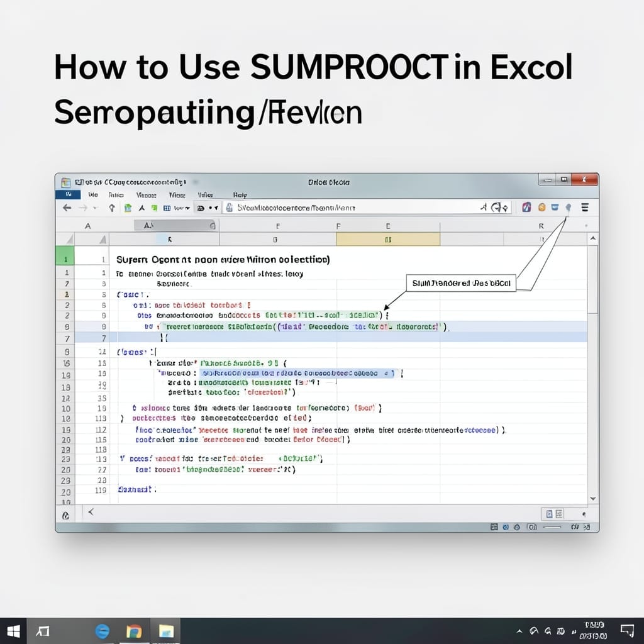This screenshot has width=644, height=644.
Task: Click the zoom percentage right of slider
Action: (575, 527)
